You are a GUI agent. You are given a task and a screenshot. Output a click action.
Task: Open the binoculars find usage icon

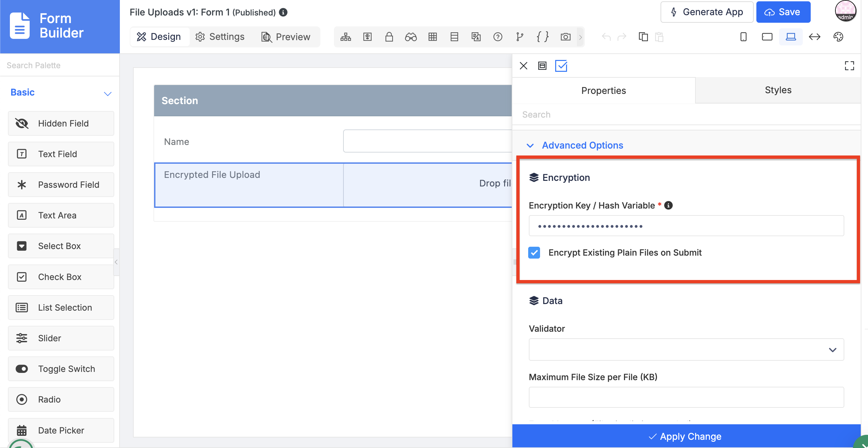pyautogui.click(x=411, y=37)
